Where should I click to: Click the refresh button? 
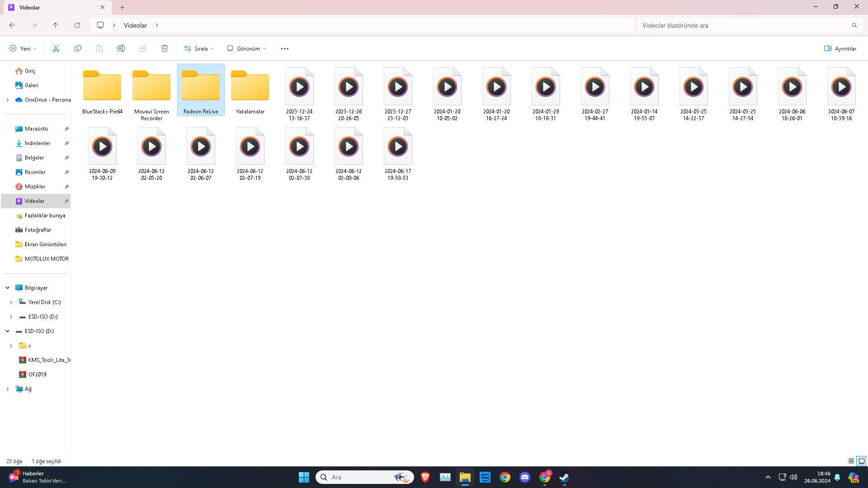pos(77,25)
